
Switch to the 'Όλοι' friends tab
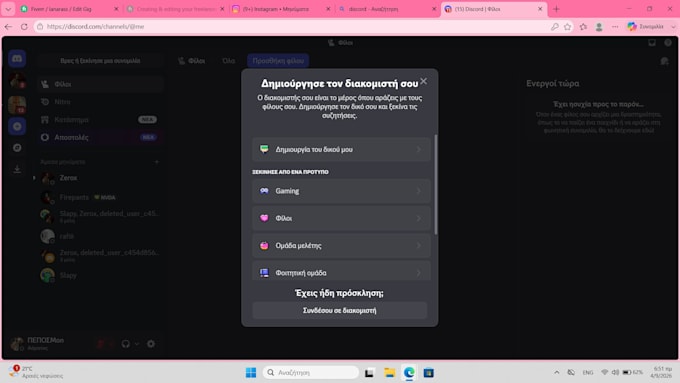pos(229,61)
